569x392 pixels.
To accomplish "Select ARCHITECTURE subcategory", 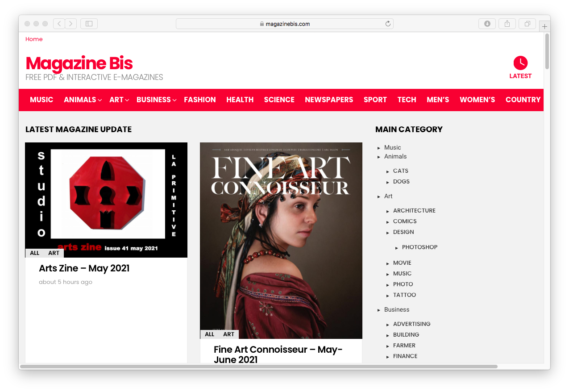I will pyautogui.click(x=414, y=211).
